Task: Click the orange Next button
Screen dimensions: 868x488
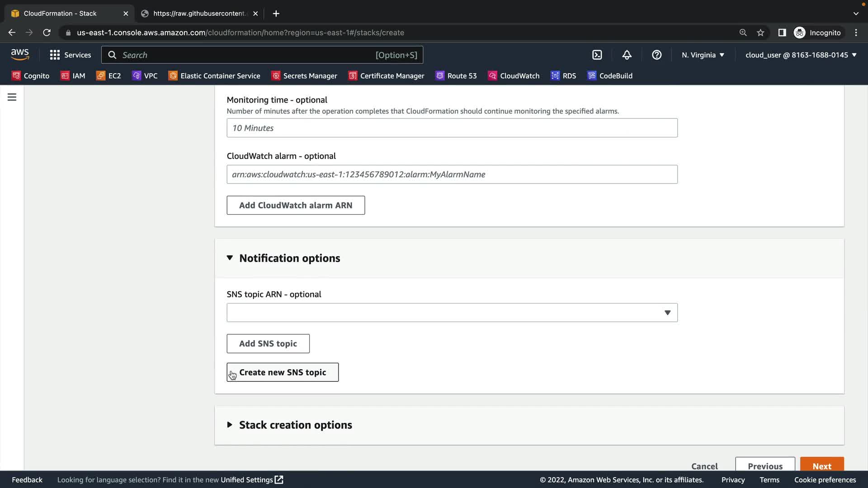Action: click(x=821, y=465)
